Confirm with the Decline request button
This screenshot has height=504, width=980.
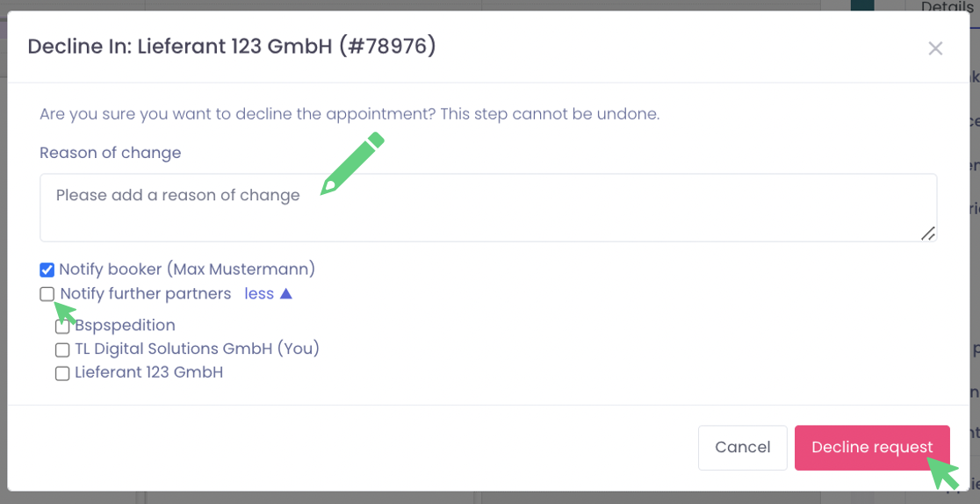point(871,448)
